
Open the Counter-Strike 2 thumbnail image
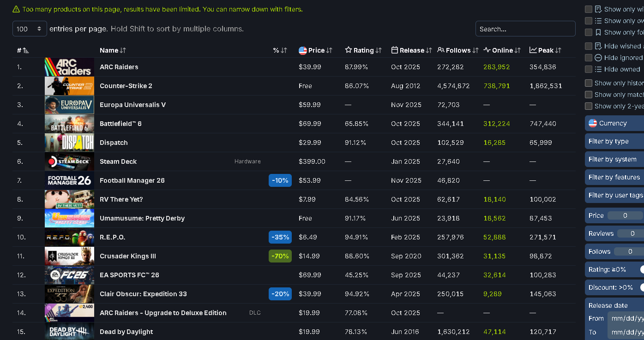click(69, 86)
